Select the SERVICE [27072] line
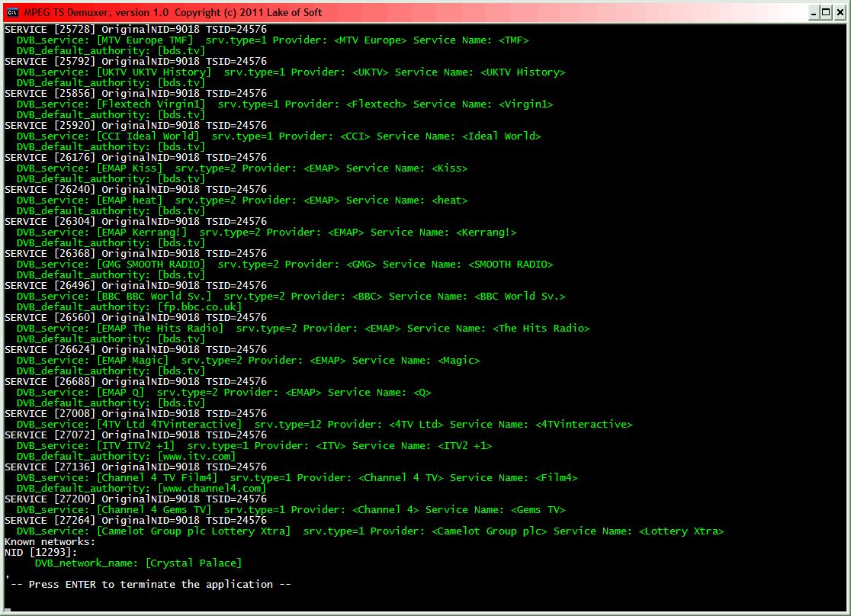This screenshot has height=616, width=851. 136,435
